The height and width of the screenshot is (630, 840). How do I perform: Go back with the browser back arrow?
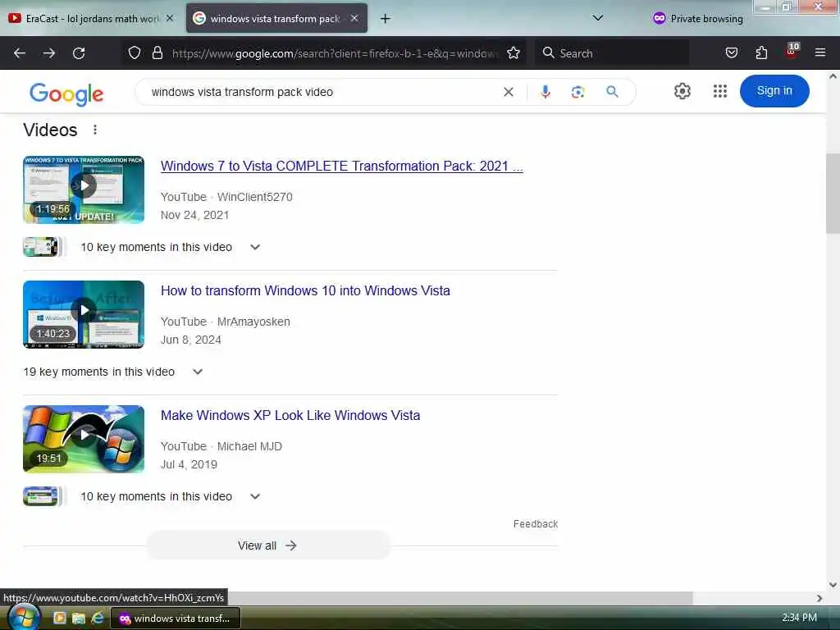pyautogui.click(x=20, y=53)
